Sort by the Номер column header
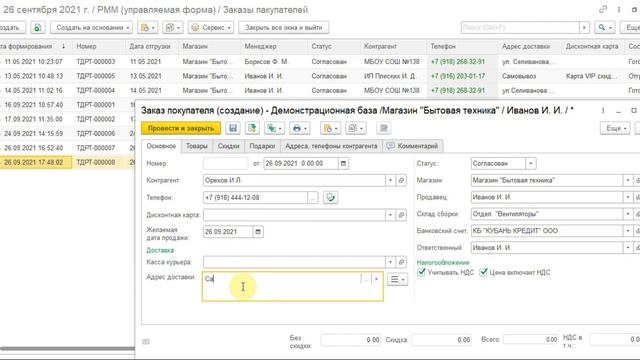This screenshot has height=360, width=640. pos(98,47)
